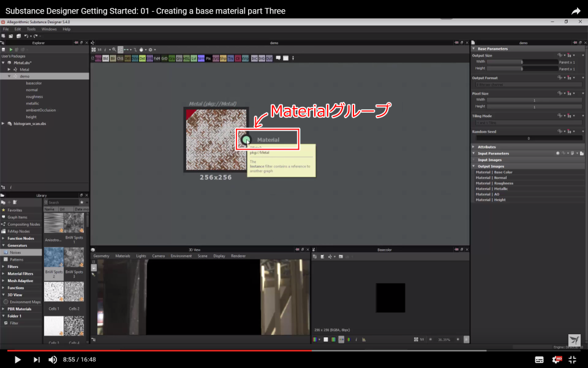Image resolution: width=588 pixels, height=368 pixels.
Task: Add a Blend node from the graph toolbar
Action: click(x=105, y=58)
